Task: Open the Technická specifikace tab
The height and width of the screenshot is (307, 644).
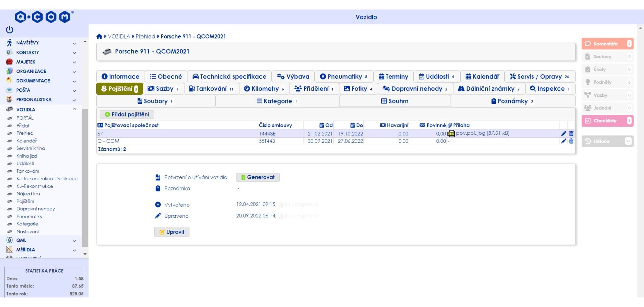Action: tap(229, 77)
